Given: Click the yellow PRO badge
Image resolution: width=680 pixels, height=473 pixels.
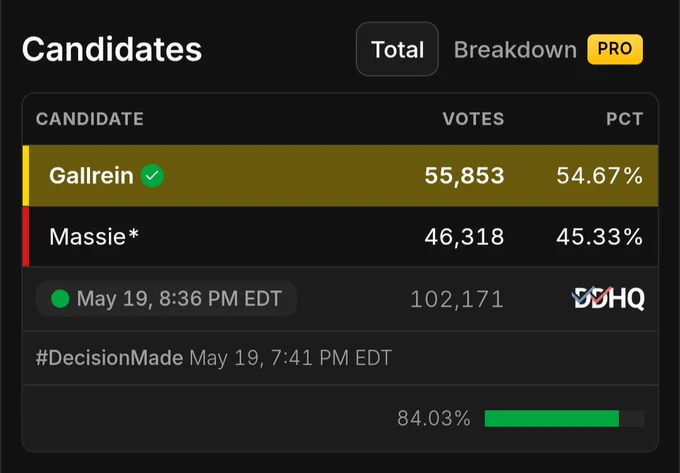Looking at the screenshot, I should [615, 49].
